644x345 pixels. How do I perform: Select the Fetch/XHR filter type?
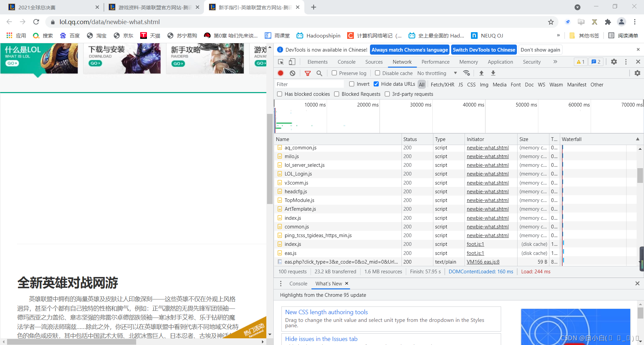click(x=442, y=84)
